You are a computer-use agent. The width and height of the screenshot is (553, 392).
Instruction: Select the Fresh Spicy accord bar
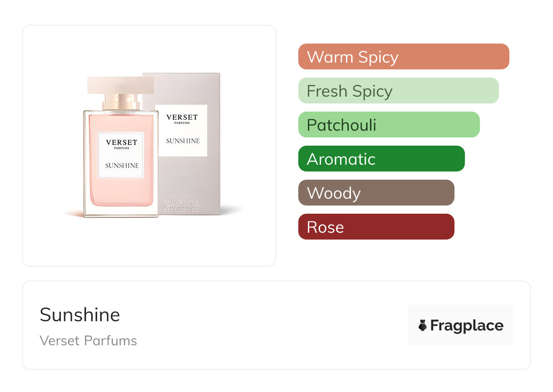point(398,91)
